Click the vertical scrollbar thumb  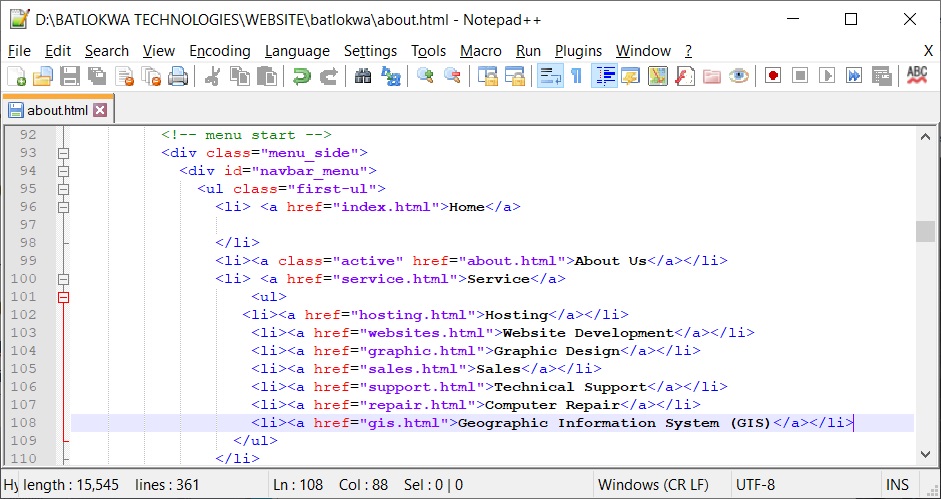926,231
